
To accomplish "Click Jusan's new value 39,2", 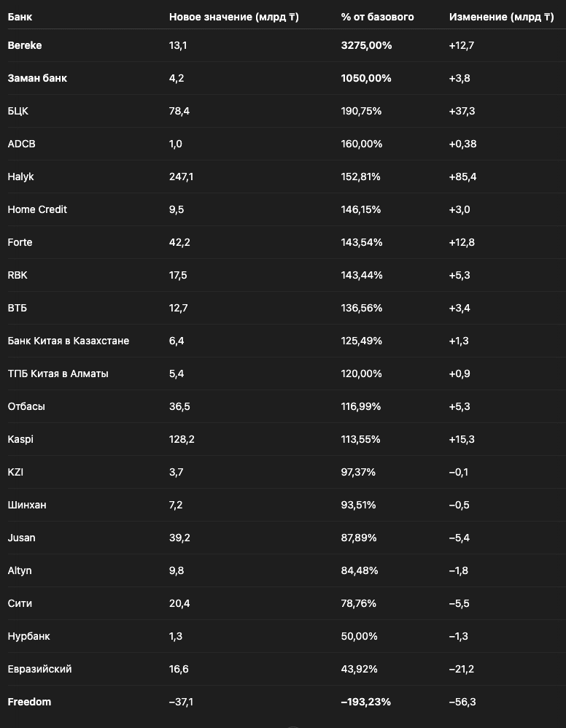I will [x=179, y=538].
